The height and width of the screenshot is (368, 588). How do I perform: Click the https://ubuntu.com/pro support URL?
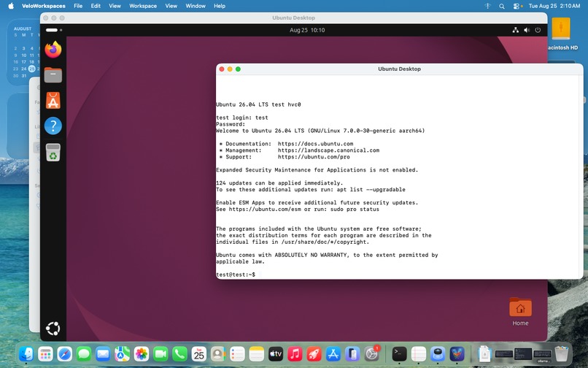tap(314, 157)
